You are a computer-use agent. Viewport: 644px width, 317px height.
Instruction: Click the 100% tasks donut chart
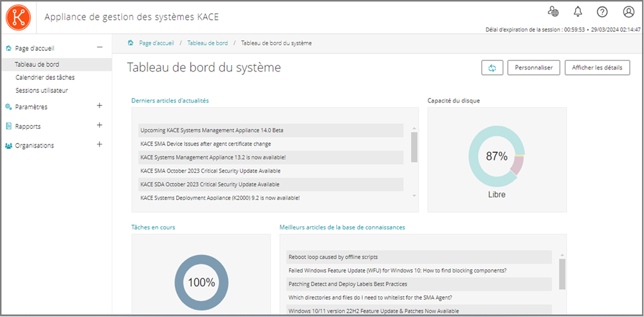point(202,282)
